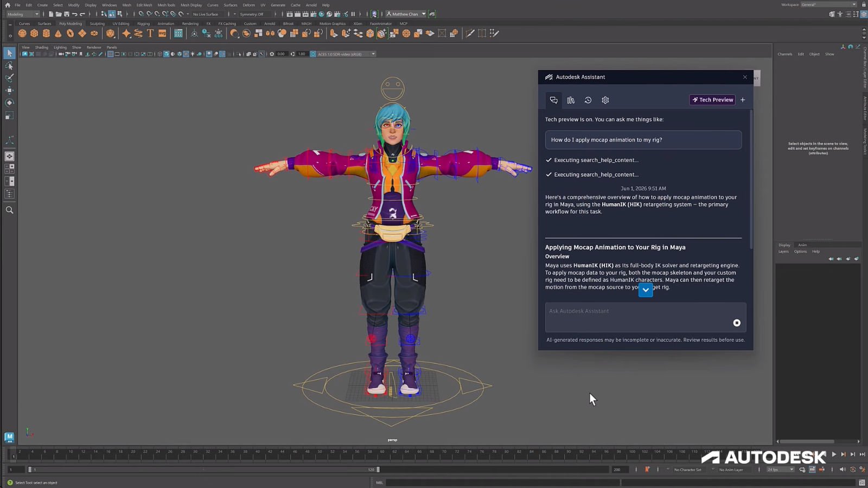Open the Matthew Chan account dropdown
The width and height of the screenshot is (868, 488).
click(x=406, y=14)
